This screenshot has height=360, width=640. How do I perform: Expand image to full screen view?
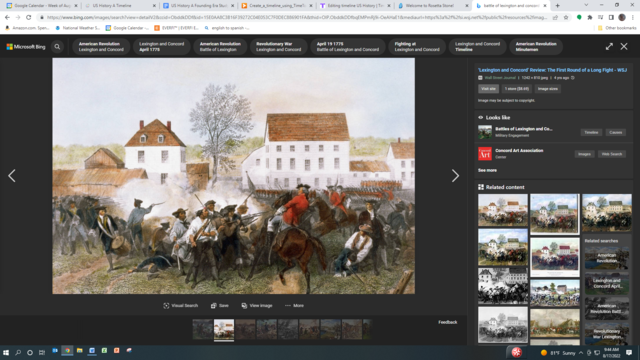(x=609, y=47)
